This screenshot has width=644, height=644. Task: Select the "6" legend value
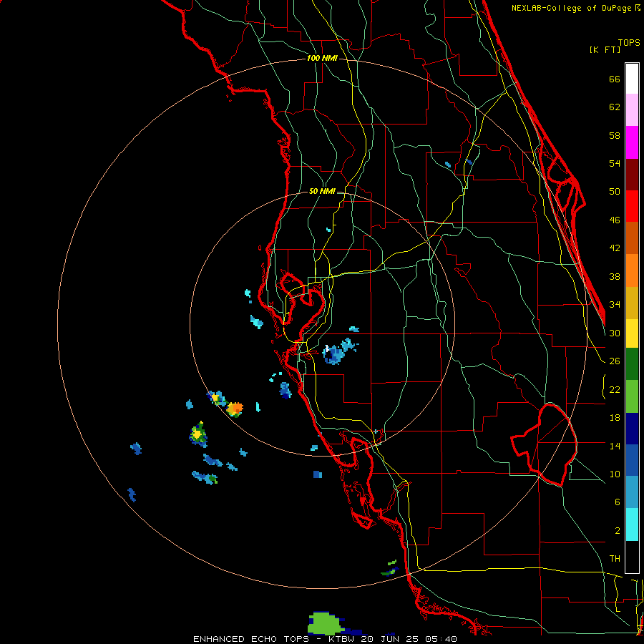(x=617, y=502)
